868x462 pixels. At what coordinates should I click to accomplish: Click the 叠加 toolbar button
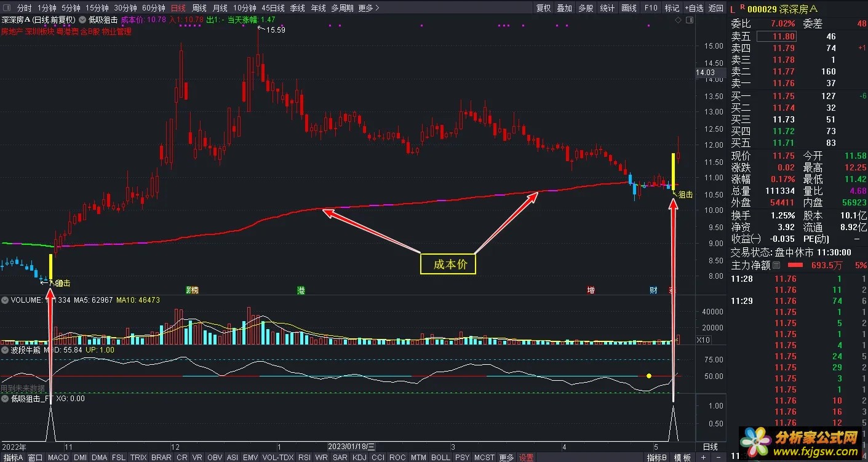tap(564, 8)
